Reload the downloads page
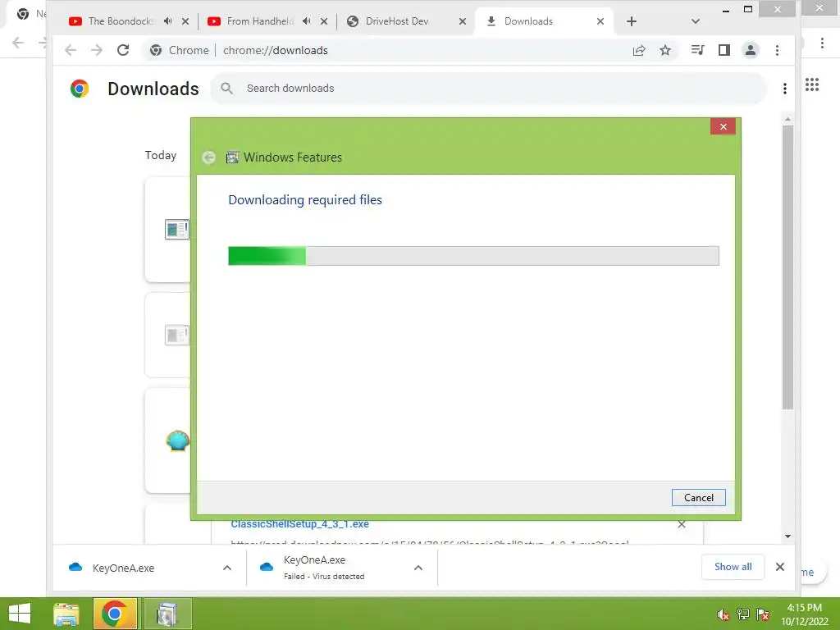The height and width of the screenshot is (630, 840). pos(123,50)
